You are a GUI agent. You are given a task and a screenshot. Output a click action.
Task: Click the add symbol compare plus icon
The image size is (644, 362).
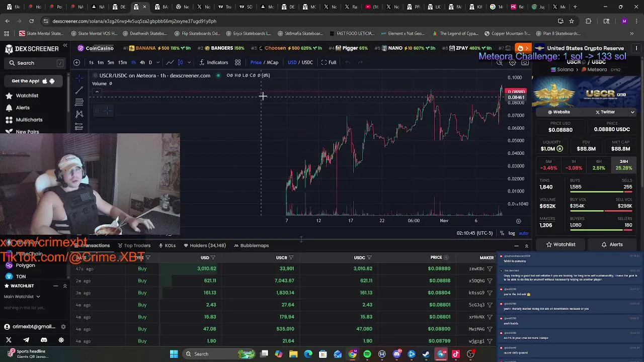(x=76, y=62)
